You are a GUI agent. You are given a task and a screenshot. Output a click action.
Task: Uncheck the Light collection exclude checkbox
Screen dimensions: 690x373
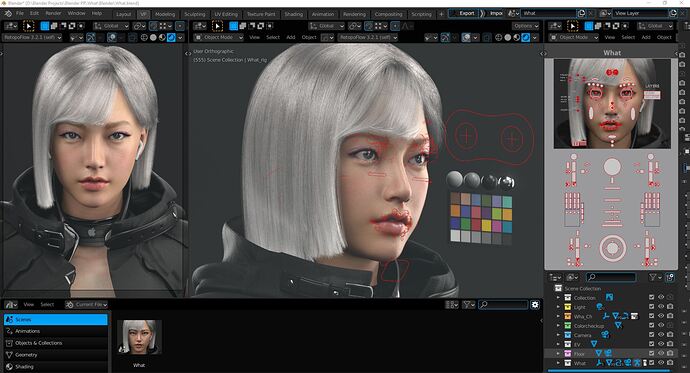[x=652, y=307]
